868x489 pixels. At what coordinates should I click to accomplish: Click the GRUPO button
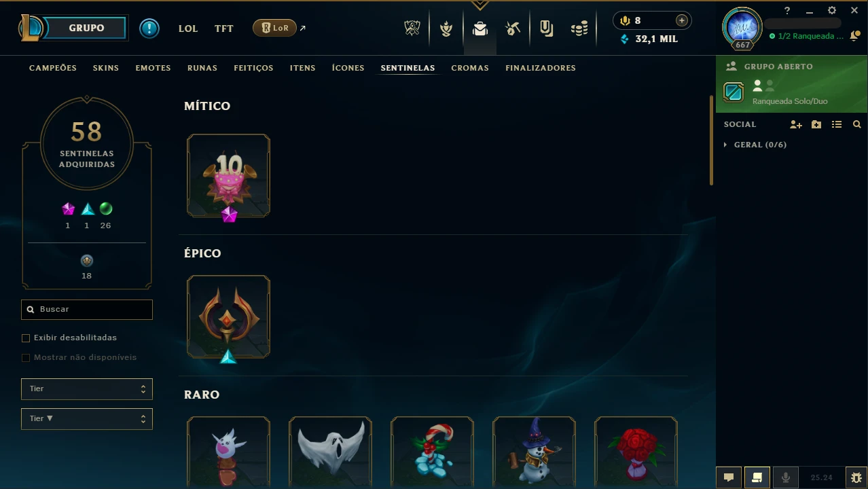pos(87,28)
